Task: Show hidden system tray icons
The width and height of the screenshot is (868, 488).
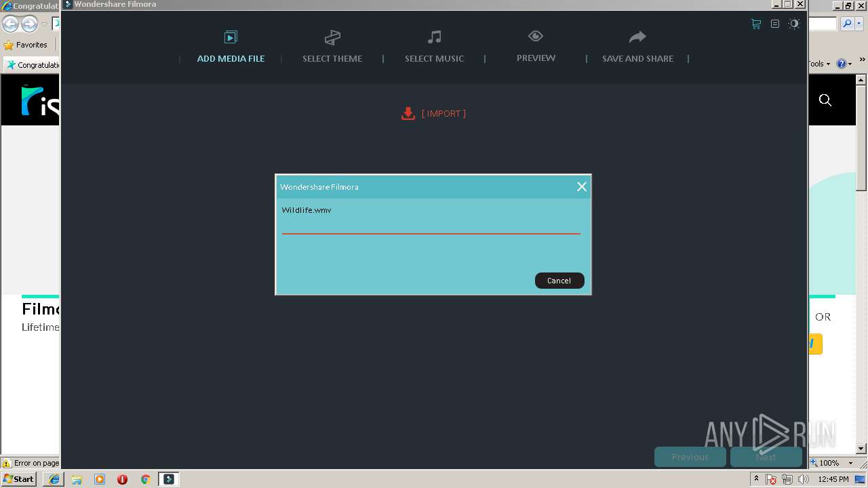Action: click(x=756, y=479)
